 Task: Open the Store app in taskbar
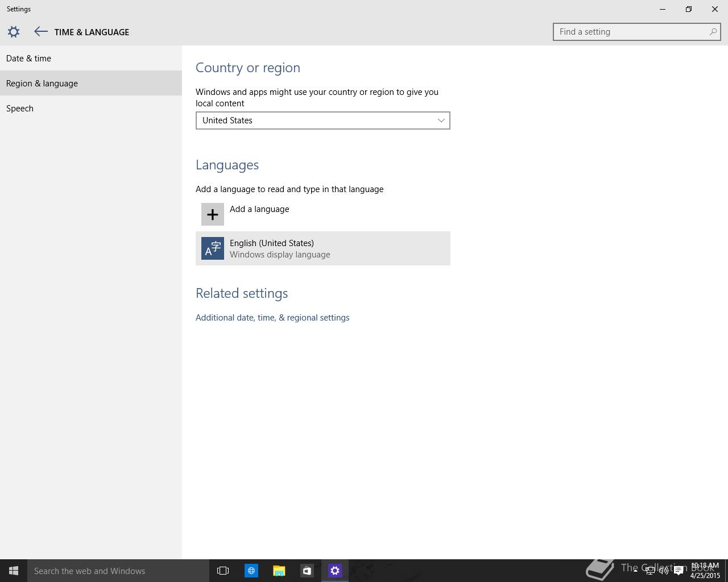tap(307, 571)
